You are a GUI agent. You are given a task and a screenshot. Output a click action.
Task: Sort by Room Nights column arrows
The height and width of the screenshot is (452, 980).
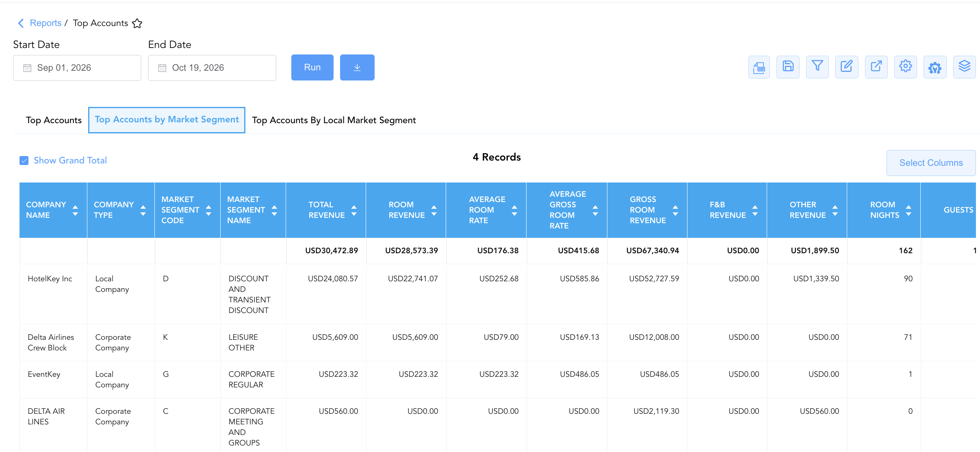[908, 210]
